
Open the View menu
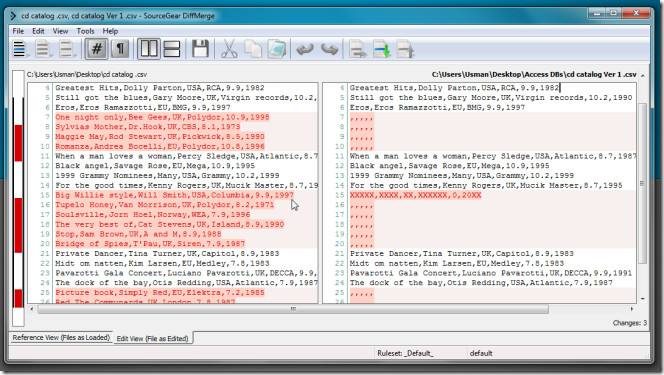click(x=60, y=31)
